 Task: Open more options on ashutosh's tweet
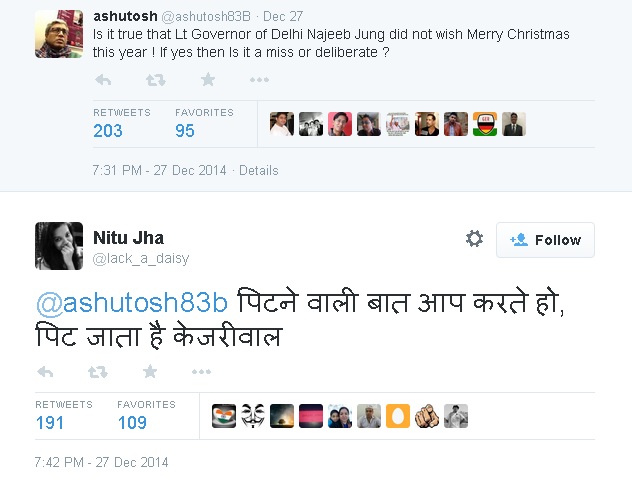(x=259, y=80)
